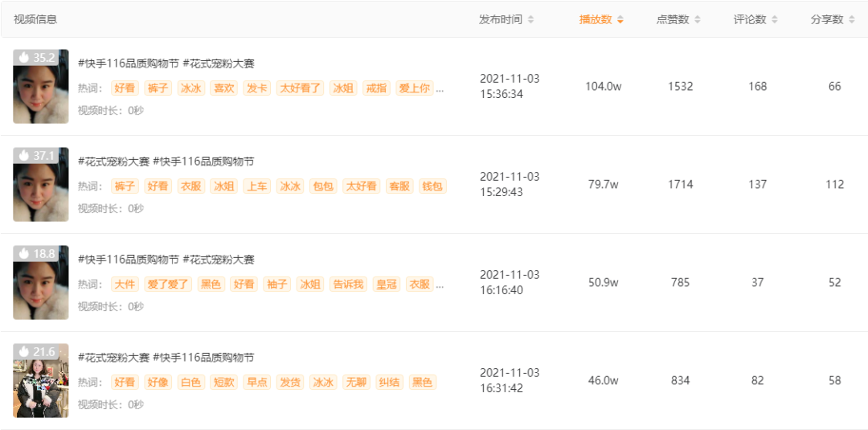Open thumbnail of video published 15:29:43
868x430 pixels.
(x=41, y=184)
